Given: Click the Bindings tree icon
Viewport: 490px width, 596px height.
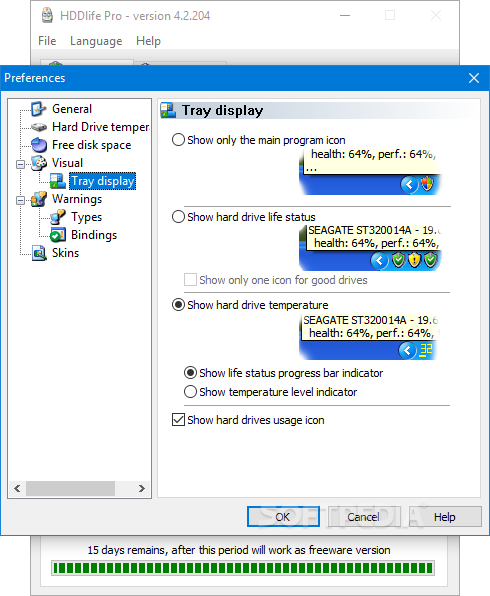Looking at the screenshot, I should [x=58, y=235].
